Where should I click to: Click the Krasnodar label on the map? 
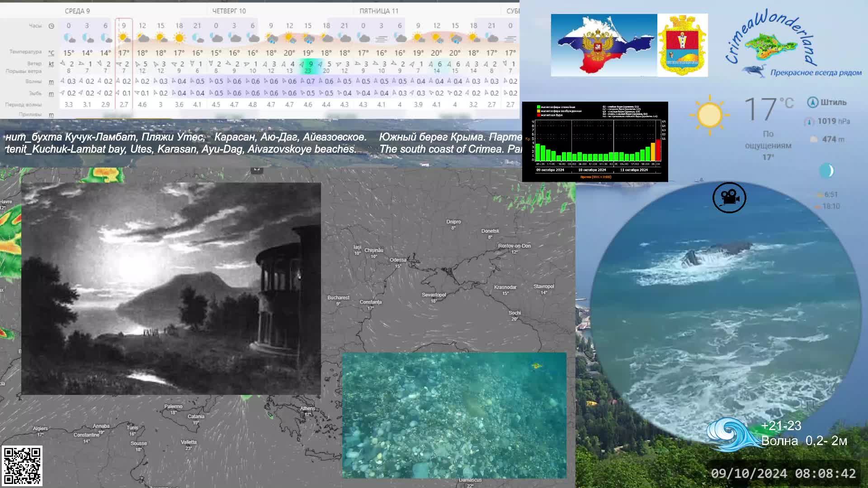coord(505,287)
